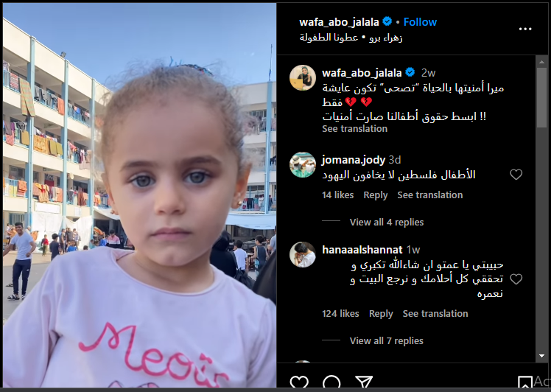Share post via paper plane icon
The width and height of the screenshot is (551, 392).
click(x=364, y=382)
